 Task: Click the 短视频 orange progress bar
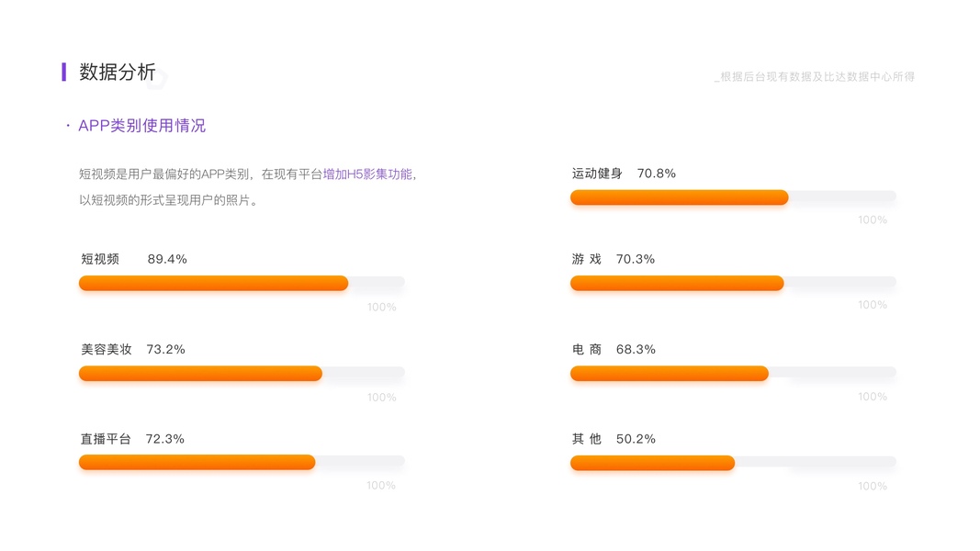pos(213,283)
